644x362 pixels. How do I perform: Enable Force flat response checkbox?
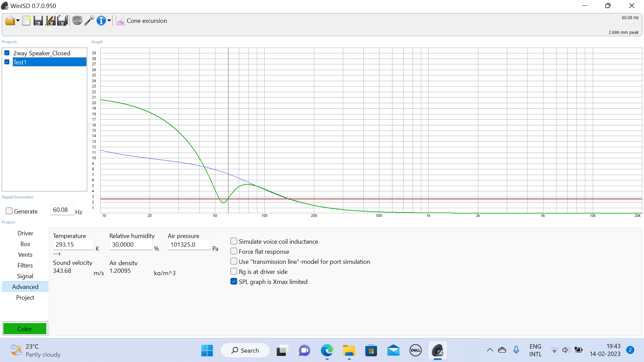pyautogui.click(x=234, y=251)
